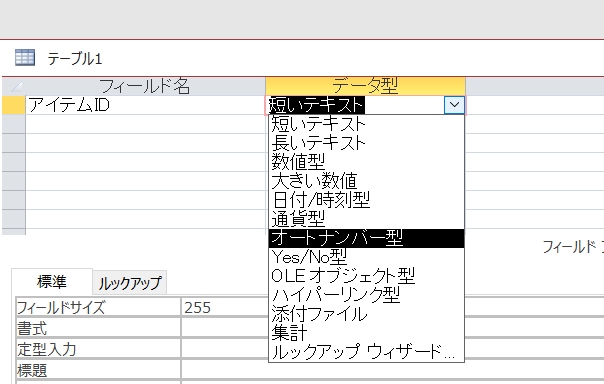Click the アイテムID field name cell
The image size is (604, 384).
click(x=145, y=105)
